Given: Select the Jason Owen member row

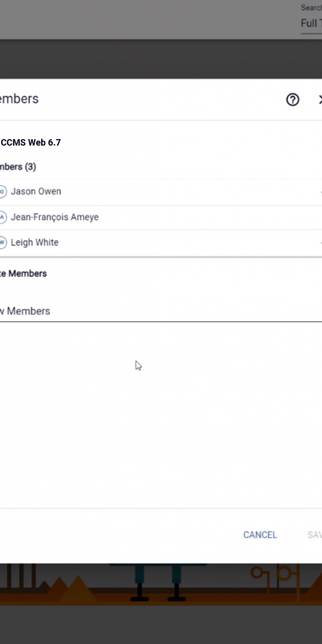Looking at the screenshot, I should point(161,192).
